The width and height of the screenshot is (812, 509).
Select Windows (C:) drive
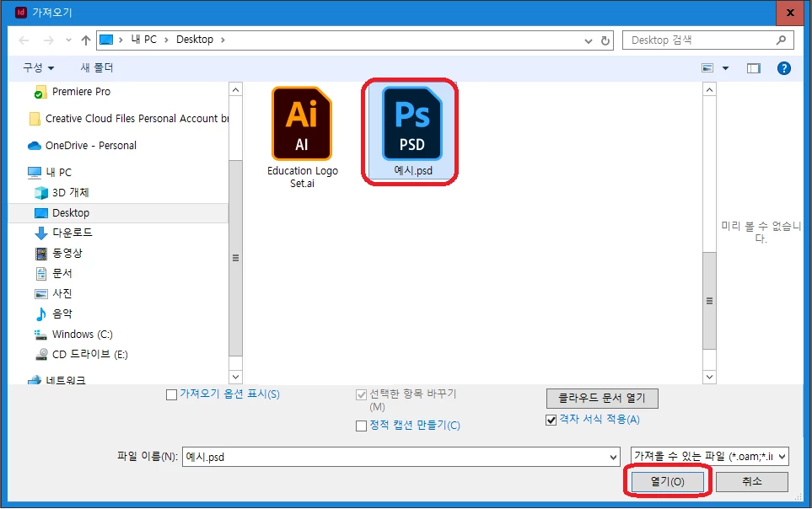point(73,335)
